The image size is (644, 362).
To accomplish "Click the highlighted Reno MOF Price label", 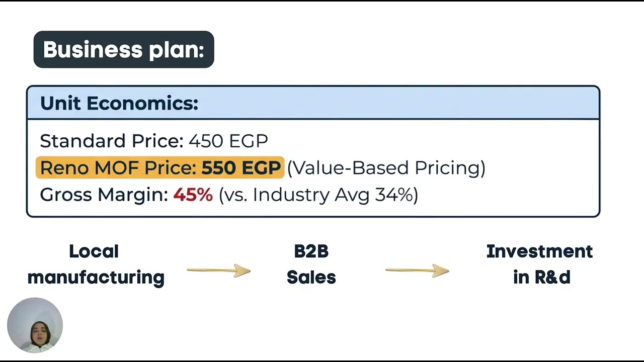I will 119,168.
